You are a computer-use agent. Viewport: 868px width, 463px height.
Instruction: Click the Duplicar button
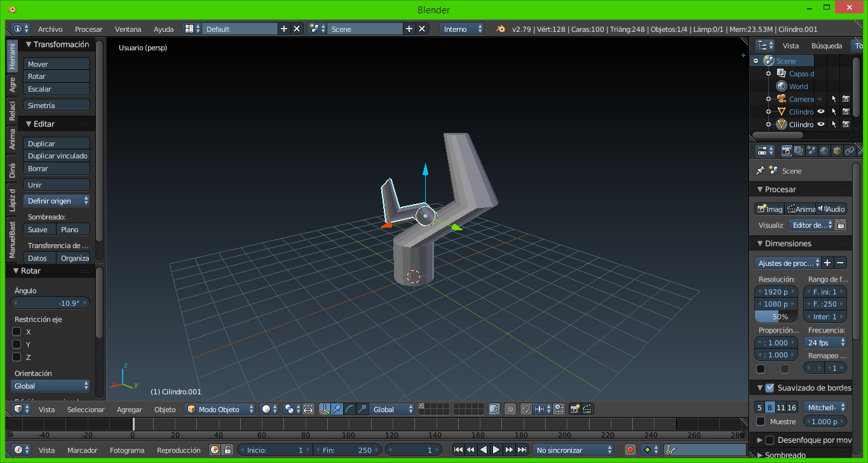point(57,144)
